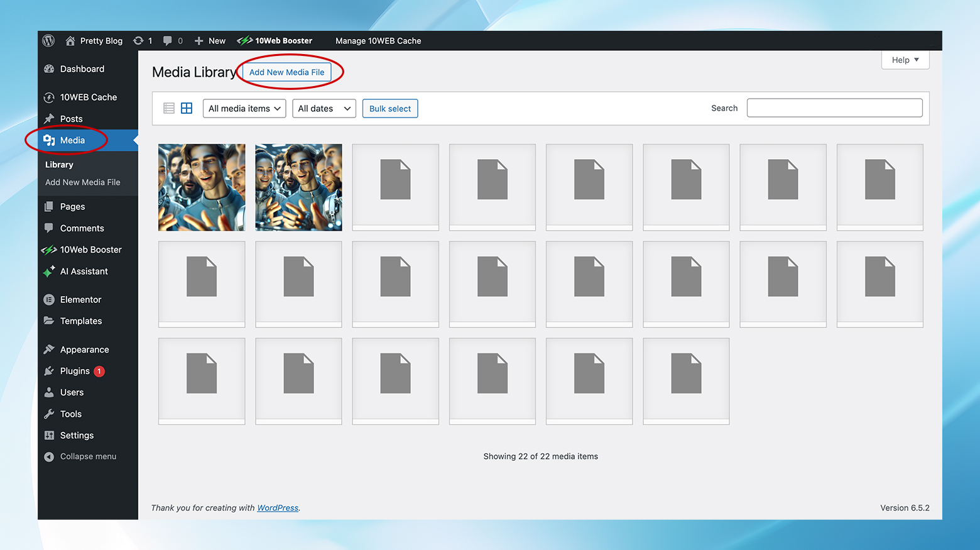This screenshot has height=550, width=980.
Task: Open the first AI-generated image thumbnail
Action: click(201, 187)
